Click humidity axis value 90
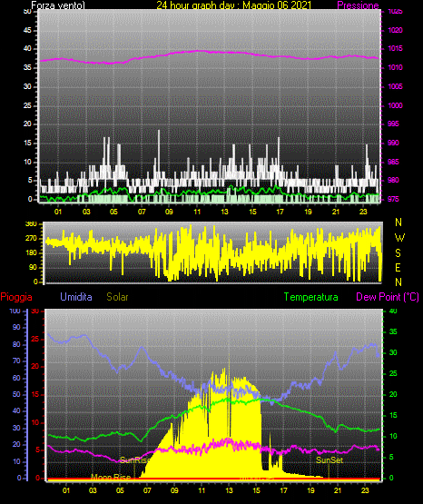This screenshot has height=504, width=423. point(16,327)
